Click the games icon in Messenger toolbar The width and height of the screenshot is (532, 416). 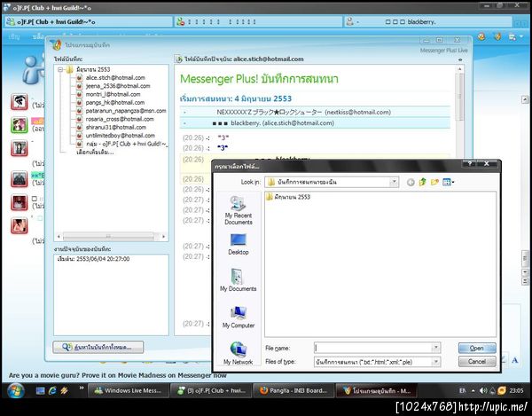point(481,36)
